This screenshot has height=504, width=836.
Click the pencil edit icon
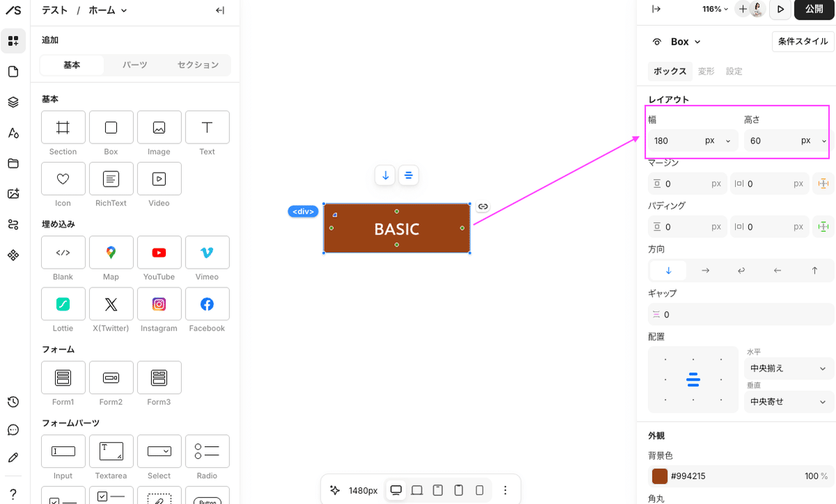(13, 457)
